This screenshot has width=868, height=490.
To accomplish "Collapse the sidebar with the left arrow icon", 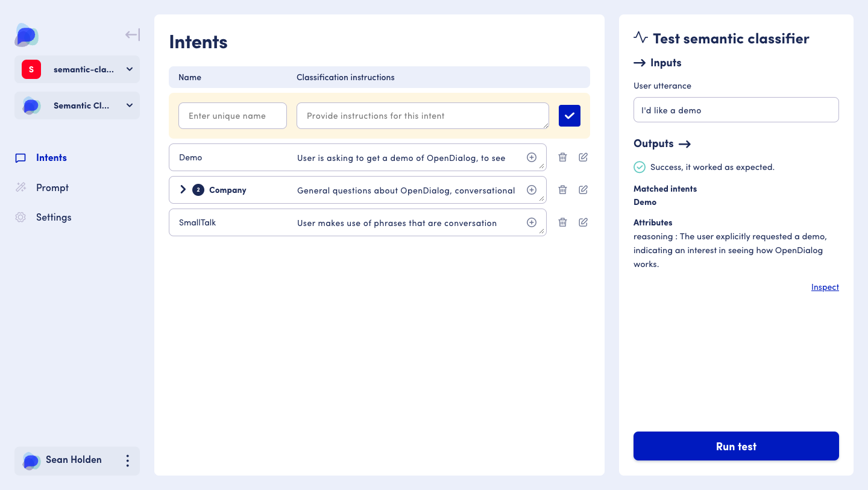I will coord(132,34).
